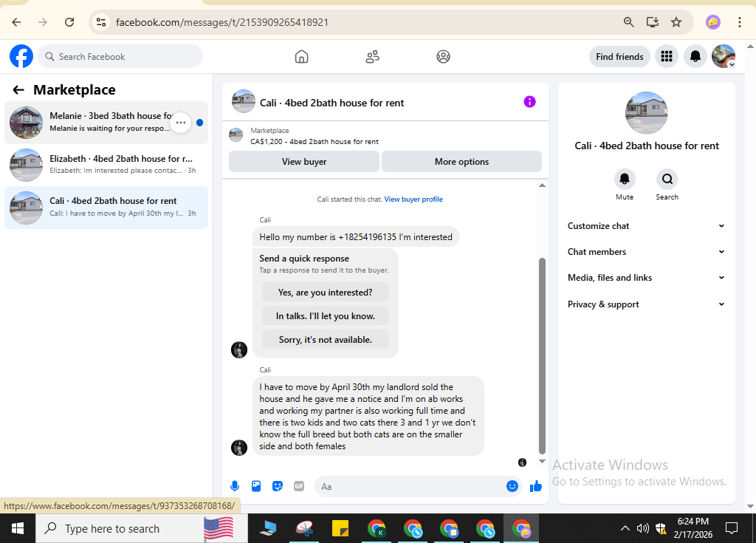This screenshot has height=543, width=756.
Task: Attach a photo or file
Action: (256, 486)
